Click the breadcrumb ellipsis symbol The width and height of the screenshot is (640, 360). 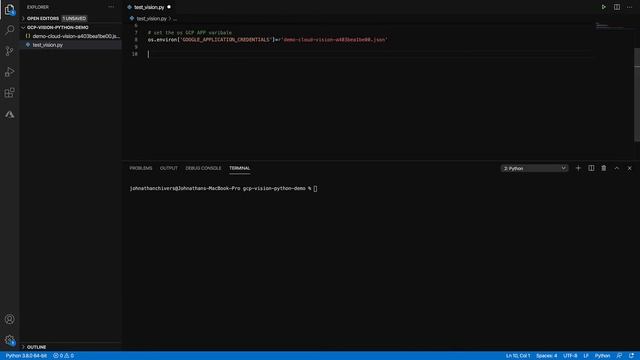[x=175, y=18]
